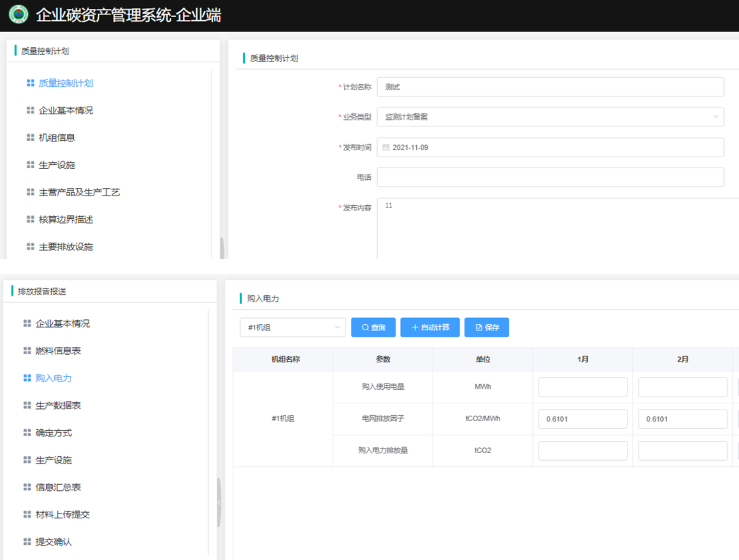Click the 1月 购入使用电量 input cell

(x=582, y=387)
